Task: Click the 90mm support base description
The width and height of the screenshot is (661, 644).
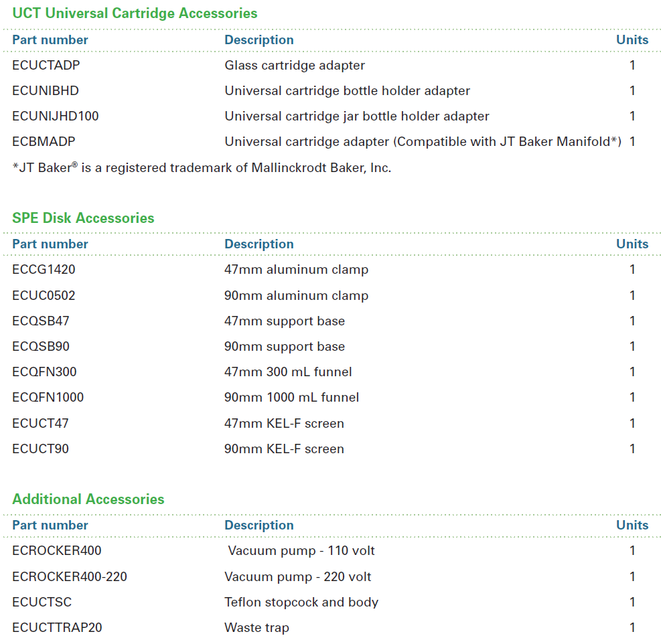Action: (285, 347)
